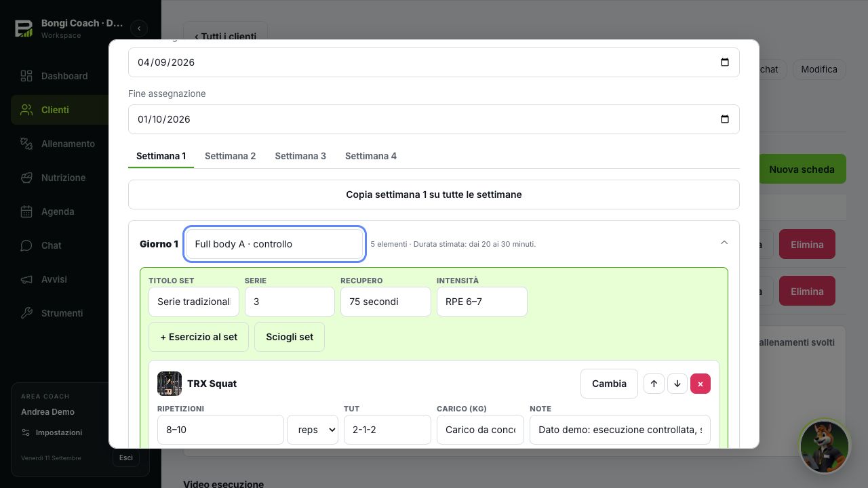Collapse Giorno 1 section chevron

click(724, 243)
